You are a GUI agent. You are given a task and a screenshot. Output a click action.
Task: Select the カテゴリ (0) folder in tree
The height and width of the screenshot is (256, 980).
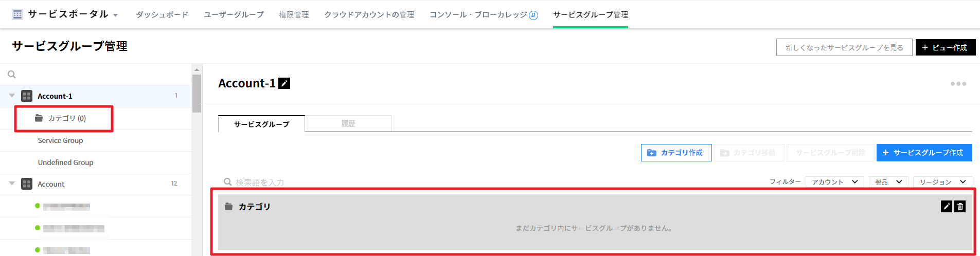[67, 118]
